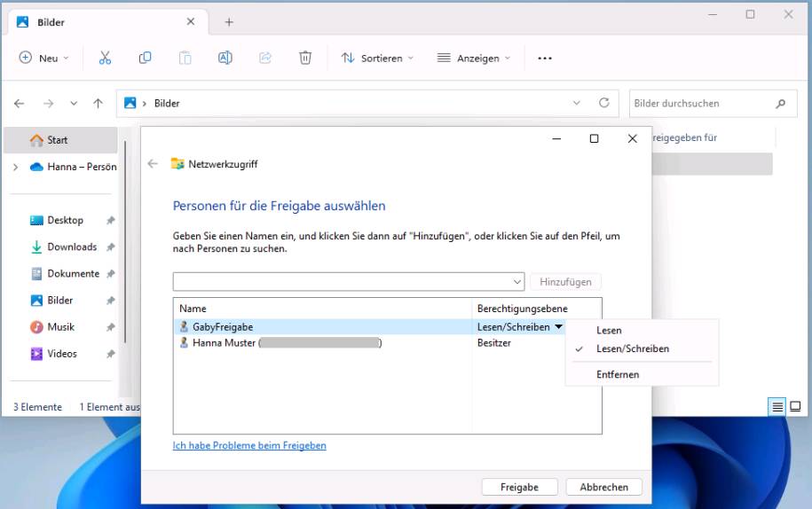Expand the person name combo box arrow

tap(518, 282)
